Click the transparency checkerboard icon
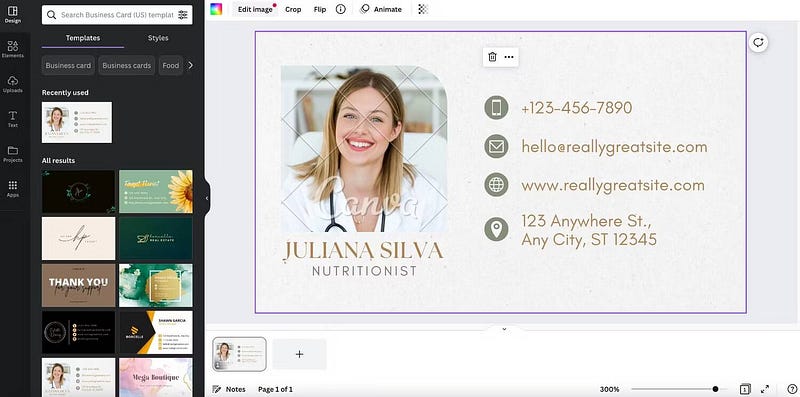Viewport: 800px width, 397px height. coord(422,9)
